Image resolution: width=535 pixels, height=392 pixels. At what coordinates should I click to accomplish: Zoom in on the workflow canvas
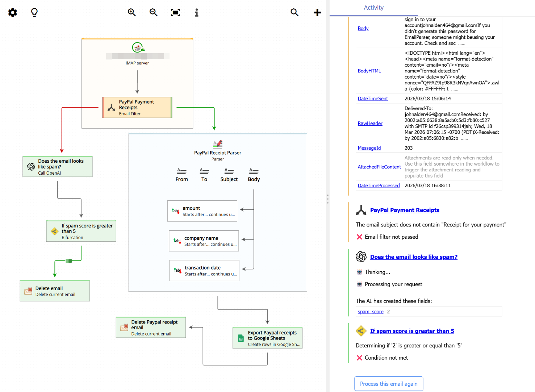click(132, 12)
